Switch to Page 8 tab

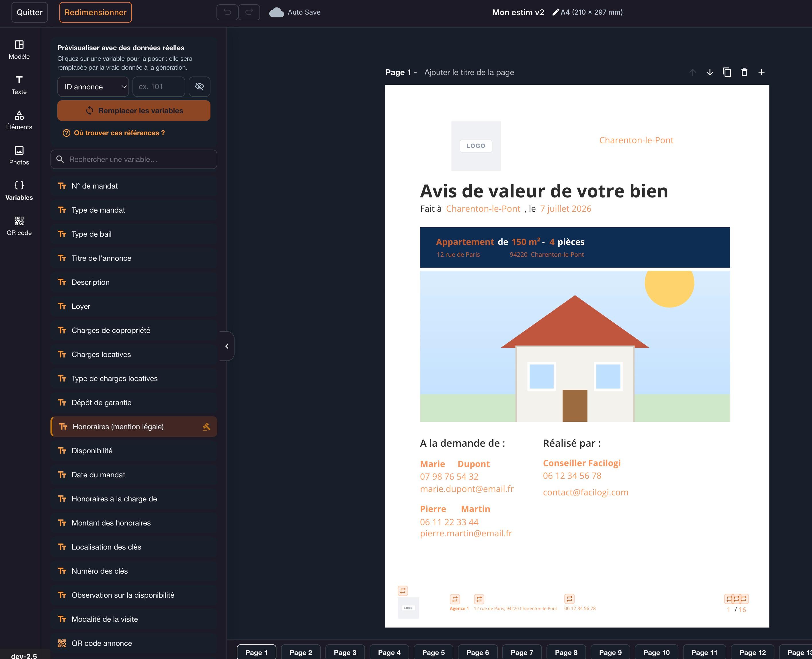pos(566,652)
